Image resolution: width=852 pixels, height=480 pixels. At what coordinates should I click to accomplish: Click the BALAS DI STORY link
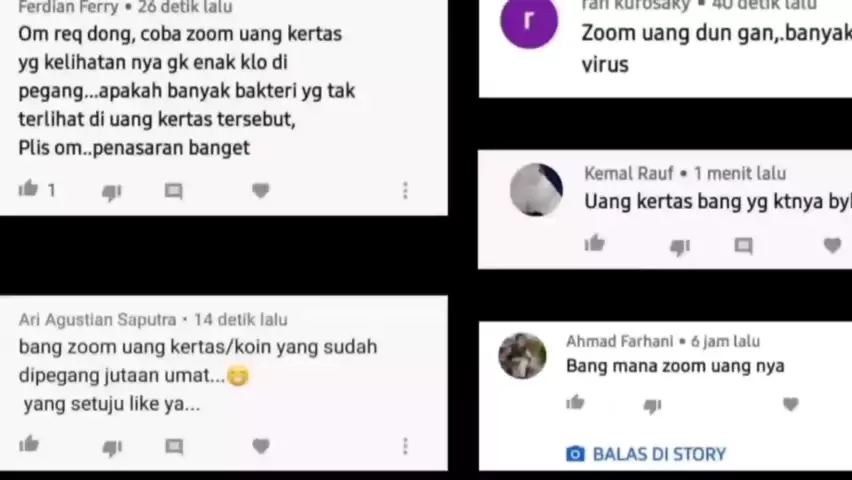tap(646, 454)
